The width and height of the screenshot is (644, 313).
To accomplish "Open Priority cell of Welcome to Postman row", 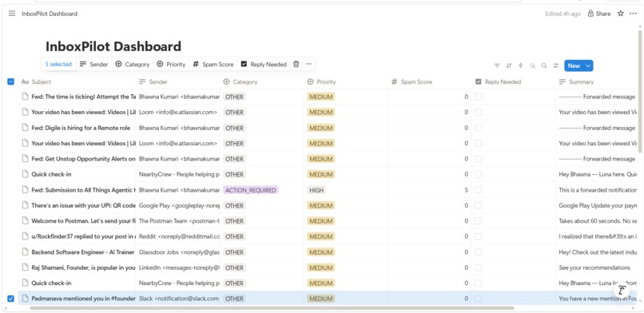I will point(346,221).
